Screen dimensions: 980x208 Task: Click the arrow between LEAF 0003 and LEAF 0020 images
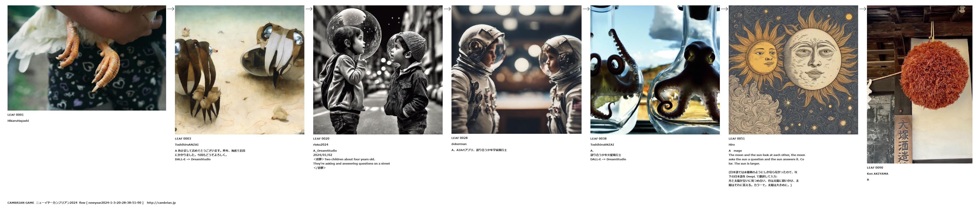[308, 9]
